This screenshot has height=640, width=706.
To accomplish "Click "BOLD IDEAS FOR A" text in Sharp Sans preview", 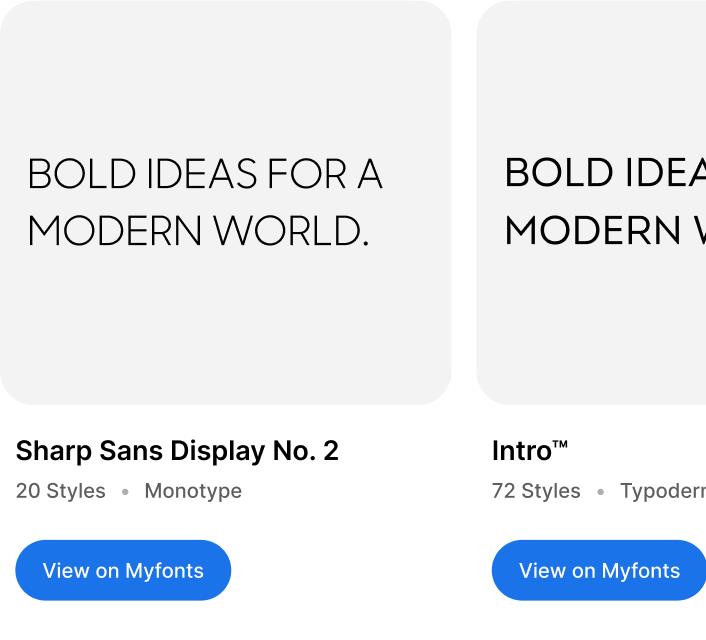I will [x=204, y=174].
